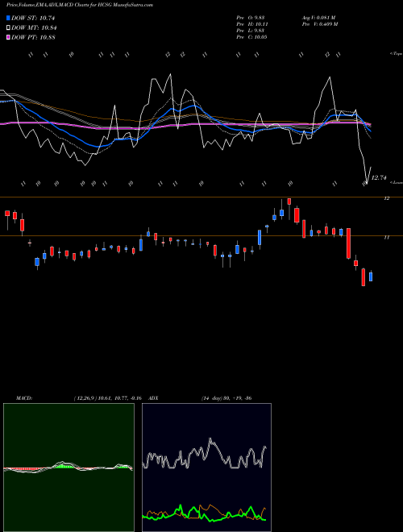Click the '11' price axis label

click(386, 238)
